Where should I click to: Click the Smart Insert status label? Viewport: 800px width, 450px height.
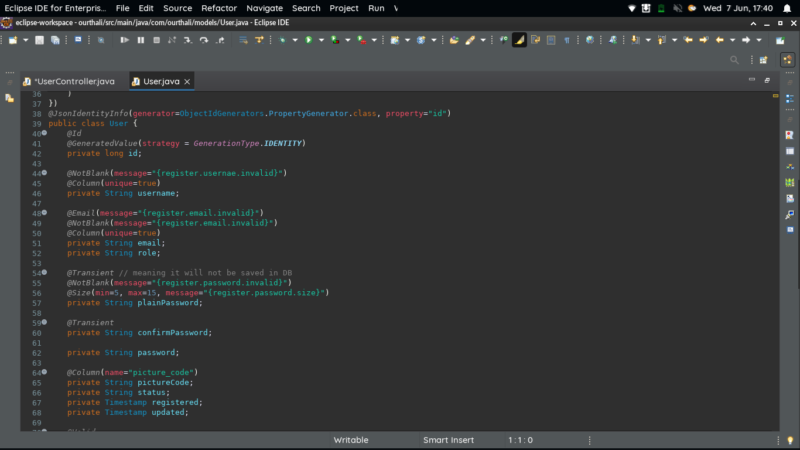click(449, 440)
